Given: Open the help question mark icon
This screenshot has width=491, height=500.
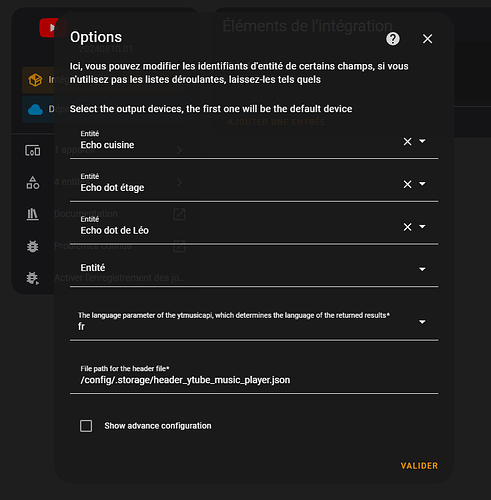Looking at the screenshot, I should [x=393, y=39].
